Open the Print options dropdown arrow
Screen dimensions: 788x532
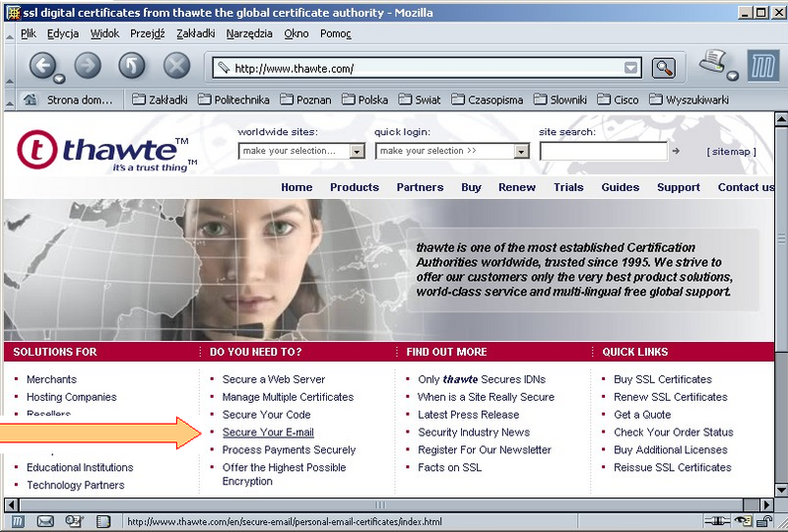click(733, 76)
